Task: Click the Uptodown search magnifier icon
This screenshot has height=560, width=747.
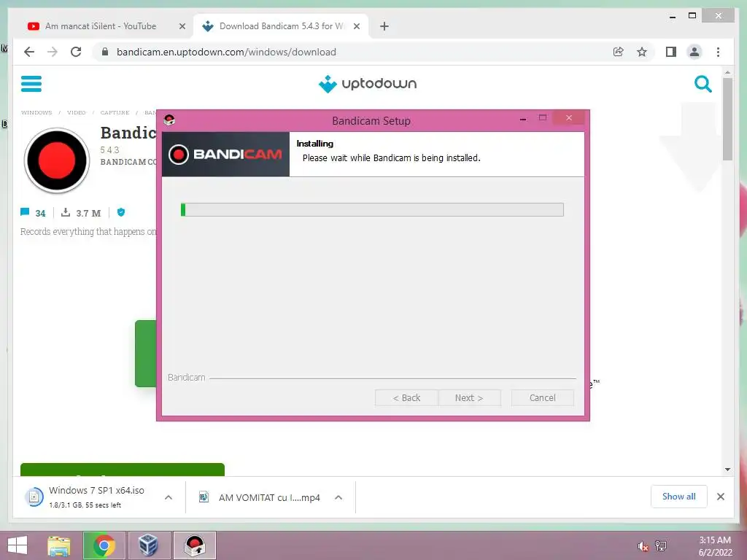Action: point(703,84)
